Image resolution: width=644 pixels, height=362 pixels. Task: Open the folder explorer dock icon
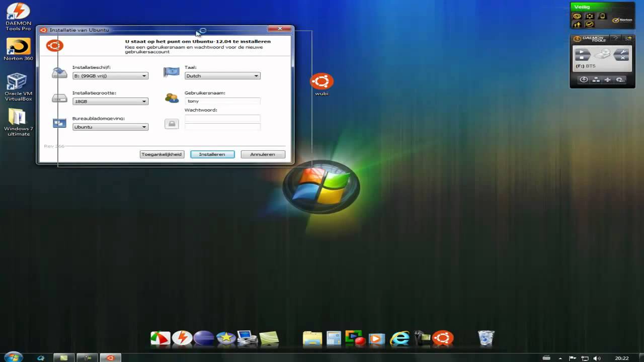312,338
